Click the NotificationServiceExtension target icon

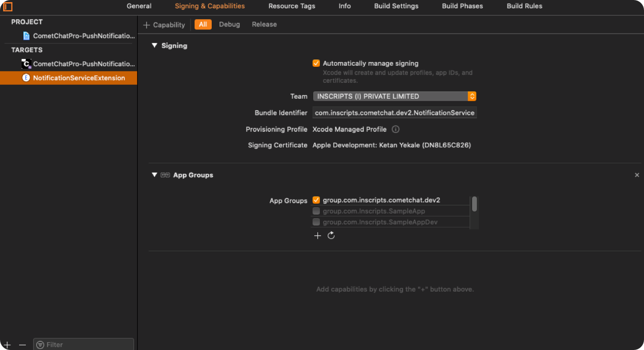pos(26,78)
